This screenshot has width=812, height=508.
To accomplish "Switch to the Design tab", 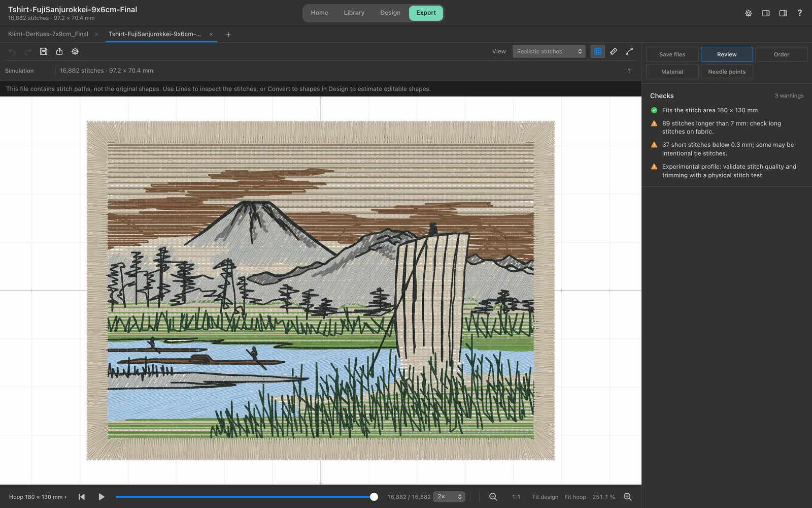I will click(390, 13).
